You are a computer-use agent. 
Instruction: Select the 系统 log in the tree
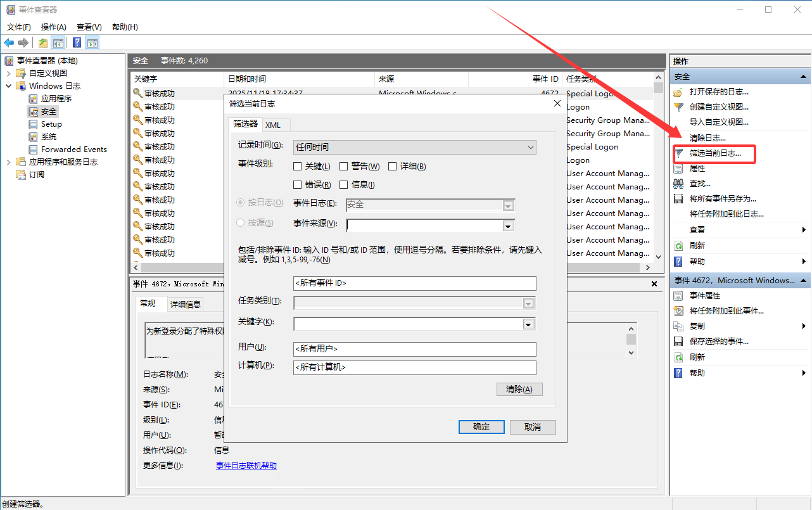click(49, 137)
